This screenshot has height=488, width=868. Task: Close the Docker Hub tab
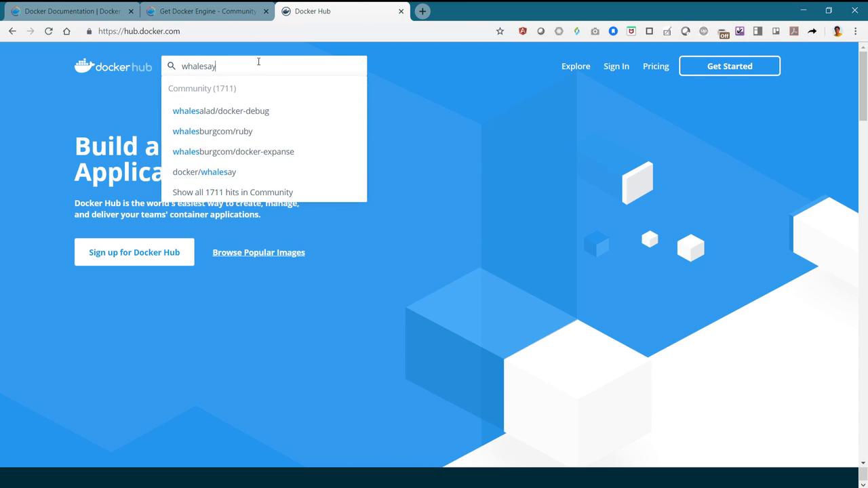(x=401, y=12)
